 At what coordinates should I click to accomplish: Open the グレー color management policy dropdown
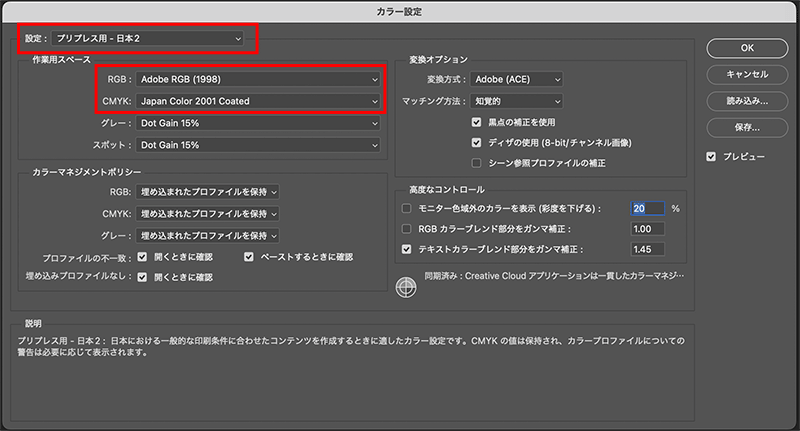(208, 236)
